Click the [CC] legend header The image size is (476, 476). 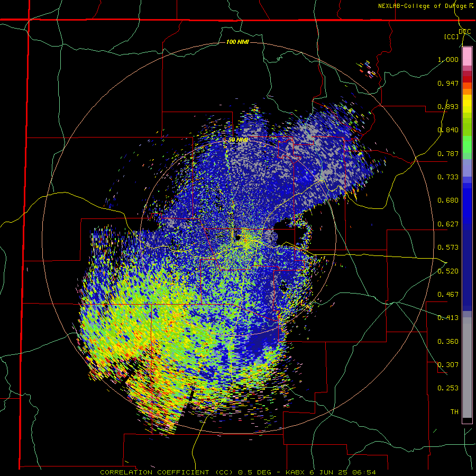pyautogui.click(x=452, y=36)
